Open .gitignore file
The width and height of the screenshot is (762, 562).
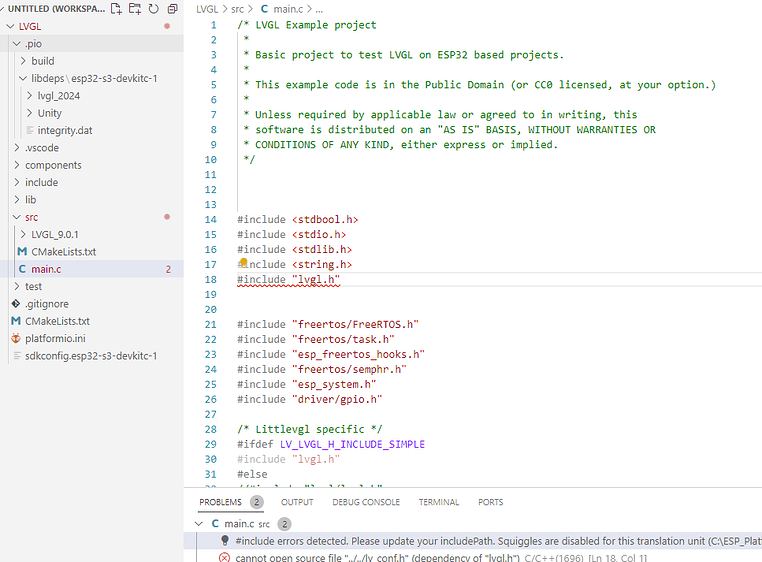[x=92, y=303]
